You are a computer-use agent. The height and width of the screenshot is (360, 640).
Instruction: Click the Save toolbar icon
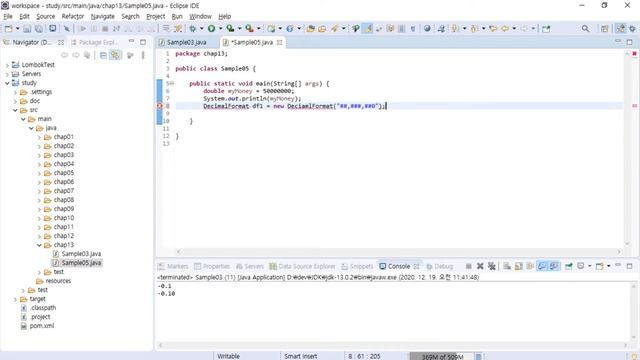(x=27, y=29)
